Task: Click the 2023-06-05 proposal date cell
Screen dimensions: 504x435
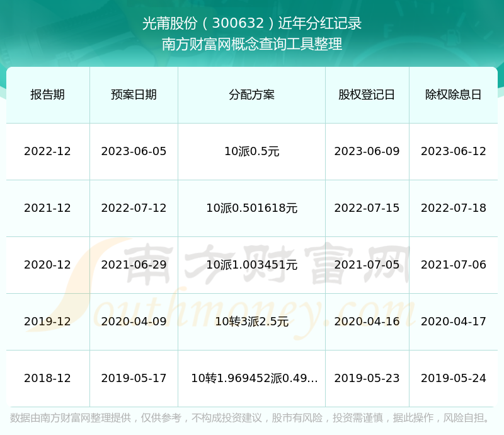Action: [x=134, y=151]
